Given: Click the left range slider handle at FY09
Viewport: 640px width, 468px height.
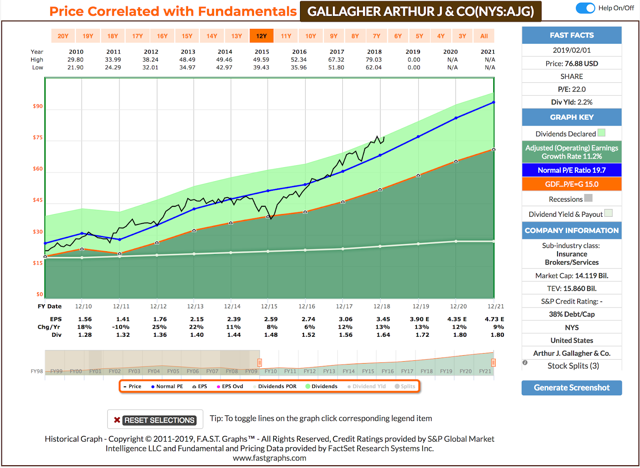Looking at the screenshot, I should (x=259, y=362).
